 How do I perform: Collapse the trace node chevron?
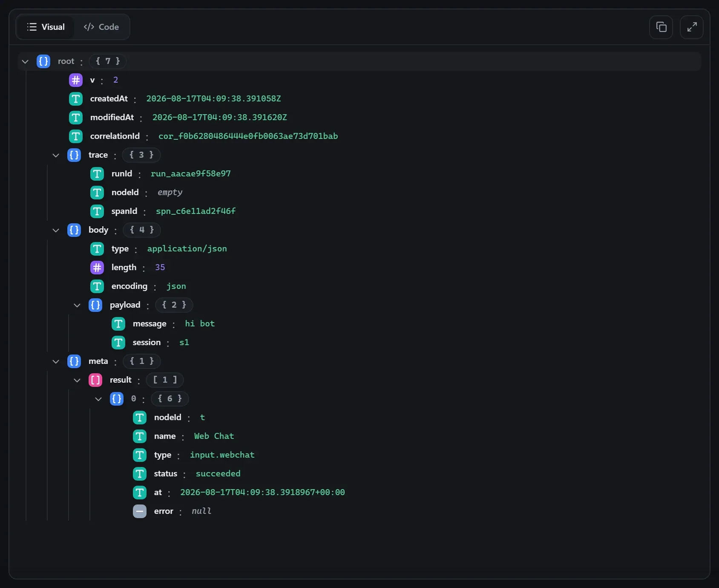pyautogui.click(x=56, y=155)
